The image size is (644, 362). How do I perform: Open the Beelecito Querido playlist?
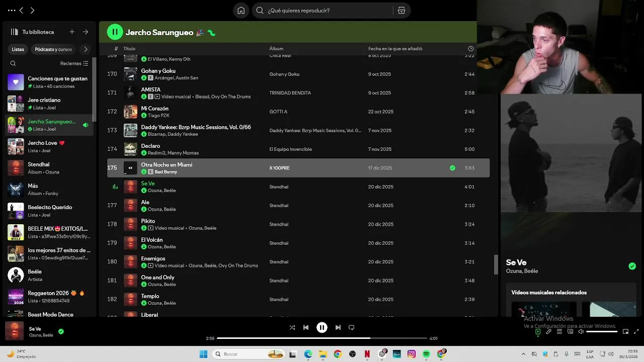(48, 211)
